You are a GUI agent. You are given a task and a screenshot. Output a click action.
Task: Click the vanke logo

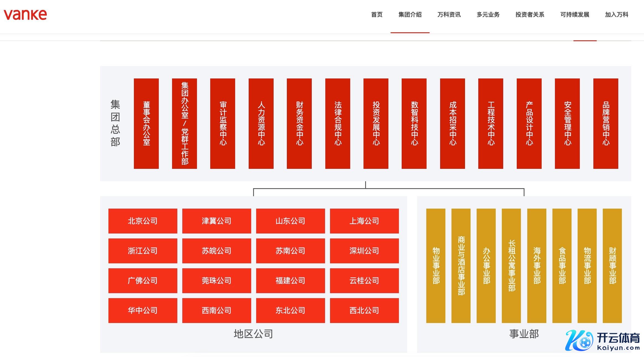25,15
